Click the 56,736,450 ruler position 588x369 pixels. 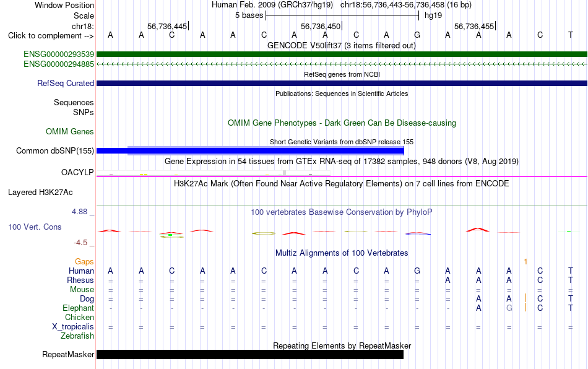tap(321, 27)
